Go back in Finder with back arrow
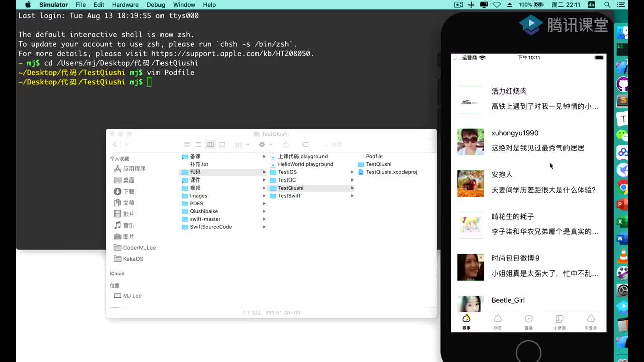644x362 pixels. point(115,144)
